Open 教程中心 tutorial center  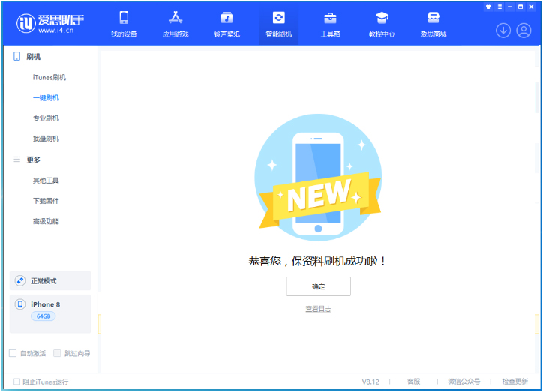click(x=382, y=24)
